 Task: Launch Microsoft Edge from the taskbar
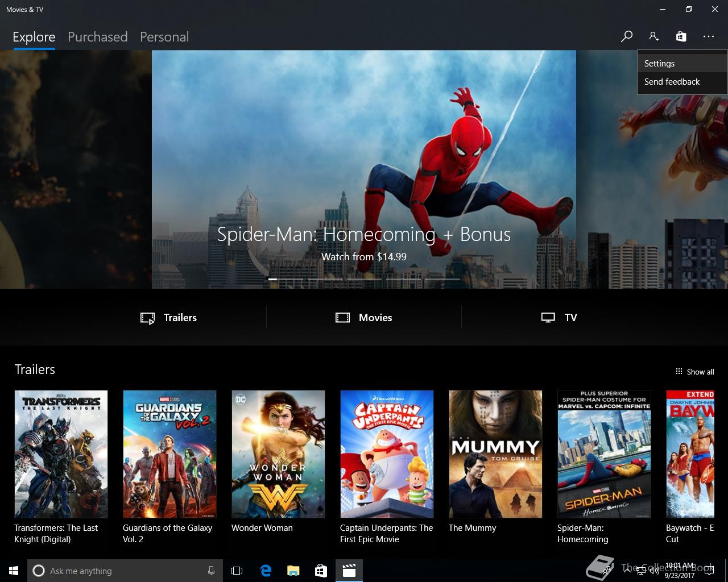266,571
